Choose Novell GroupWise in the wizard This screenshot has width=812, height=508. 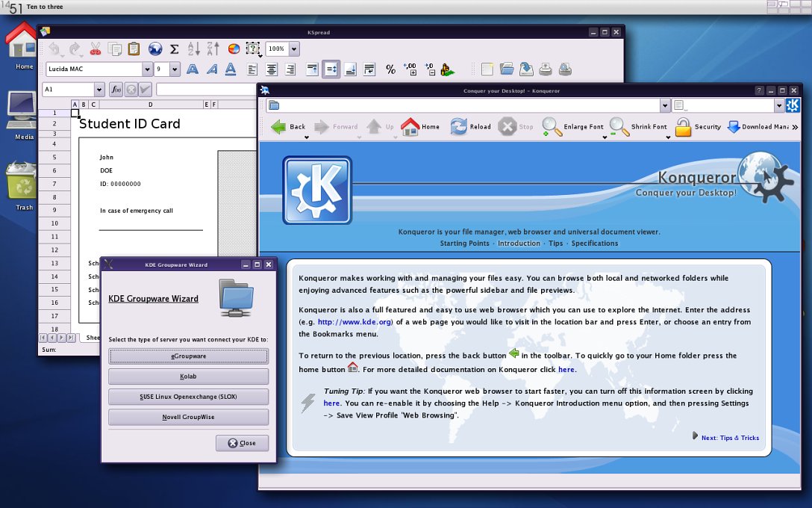[x=189, y=417]
